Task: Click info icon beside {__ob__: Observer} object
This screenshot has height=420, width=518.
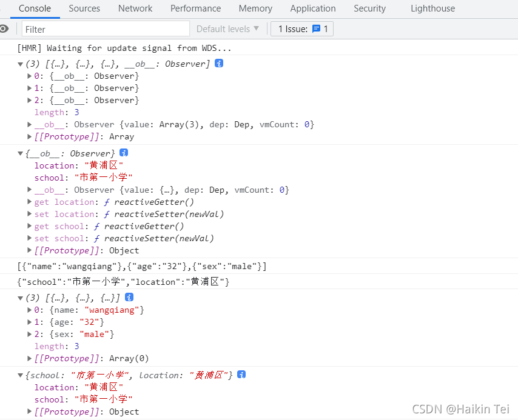Action: [124, 153]
